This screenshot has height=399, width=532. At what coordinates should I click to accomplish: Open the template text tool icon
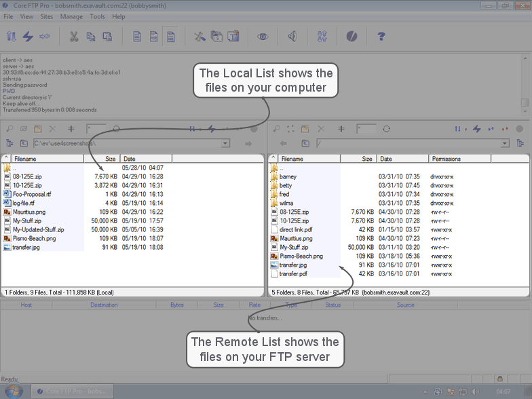pos(233,37)
